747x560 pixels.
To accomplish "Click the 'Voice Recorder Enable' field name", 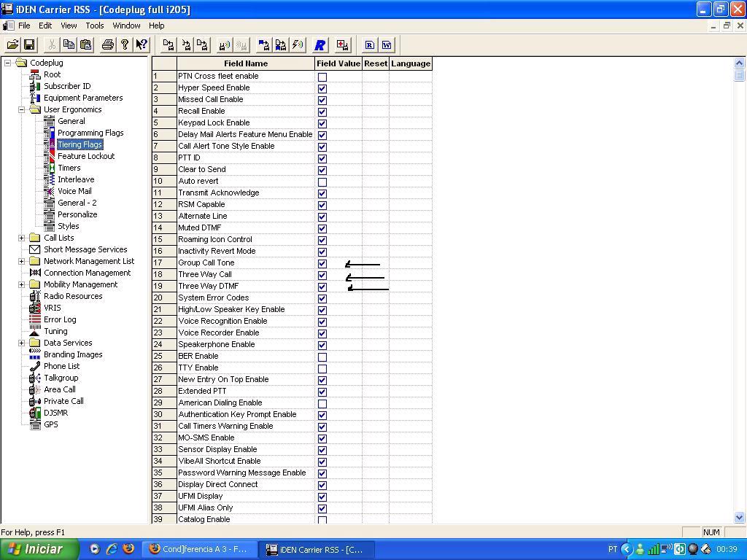I will (219, 332).
